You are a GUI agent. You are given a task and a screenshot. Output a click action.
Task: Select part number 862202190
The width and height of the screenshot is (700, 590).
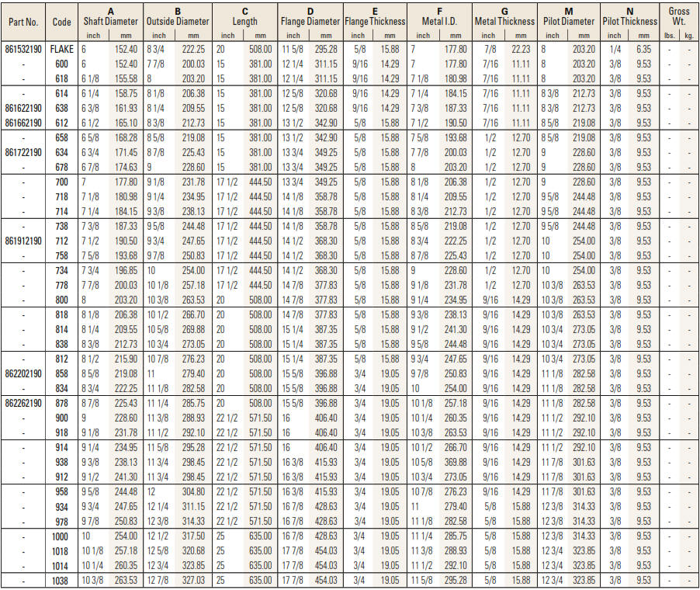[x=24, y=373]
